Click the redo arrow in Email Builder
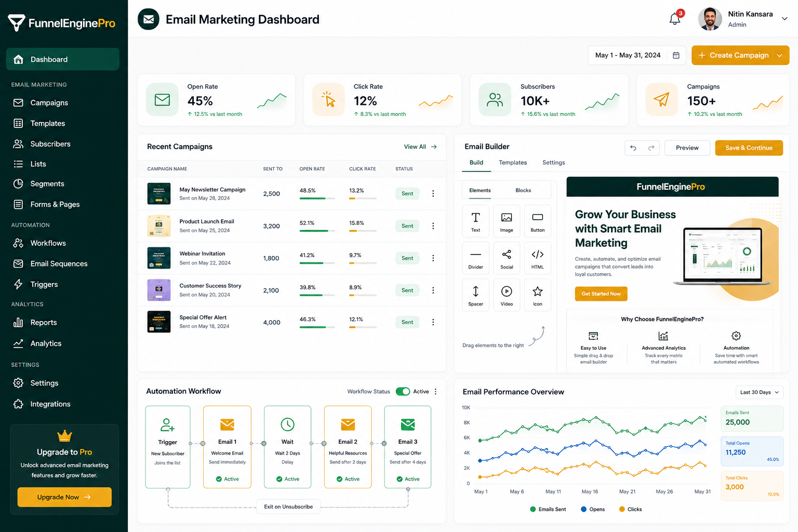 651,148
